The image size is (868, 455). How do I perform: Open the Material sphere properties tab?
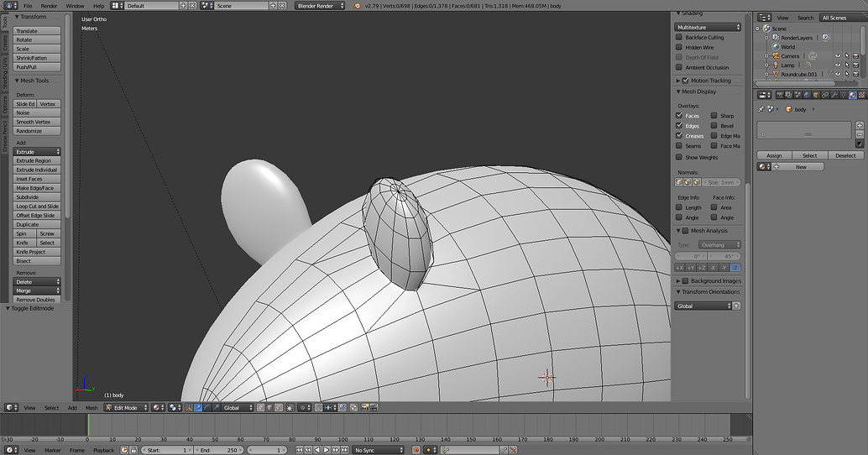(x=853, y=95)
